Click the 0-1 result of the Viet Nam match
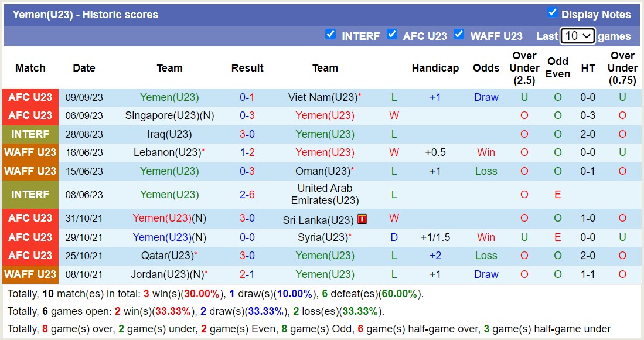644x340 pixels. [x=247, y=97]
